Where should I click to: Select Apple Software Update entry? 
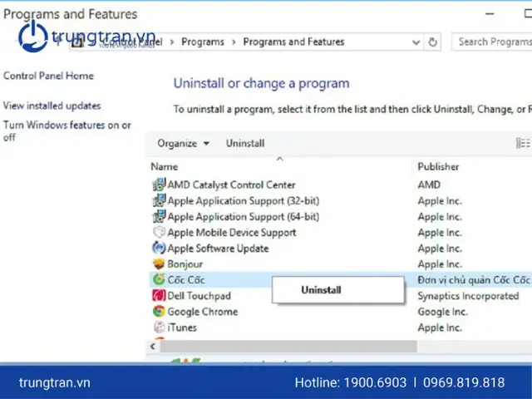pos(218,249)
